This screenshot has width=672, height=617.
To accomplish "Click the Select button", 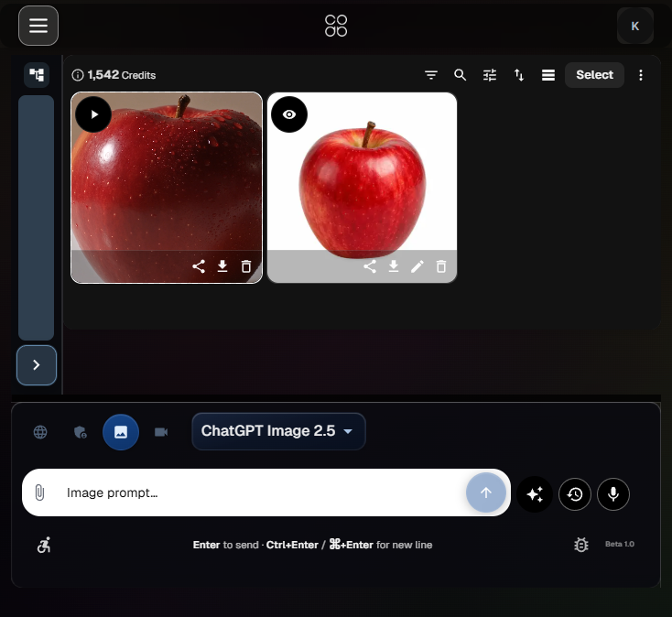I will click(x=594, y=75).
